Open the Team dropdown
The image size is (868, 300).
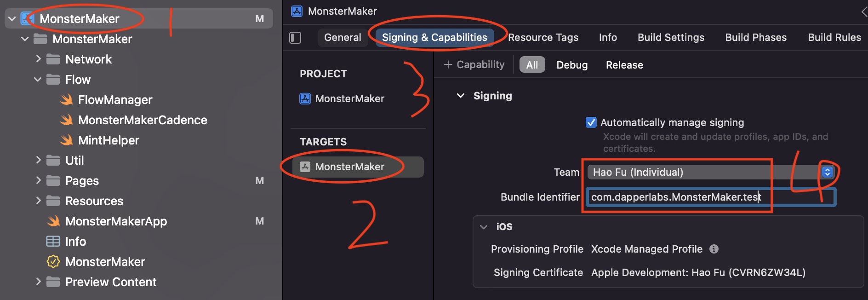(x=828, y=172)
